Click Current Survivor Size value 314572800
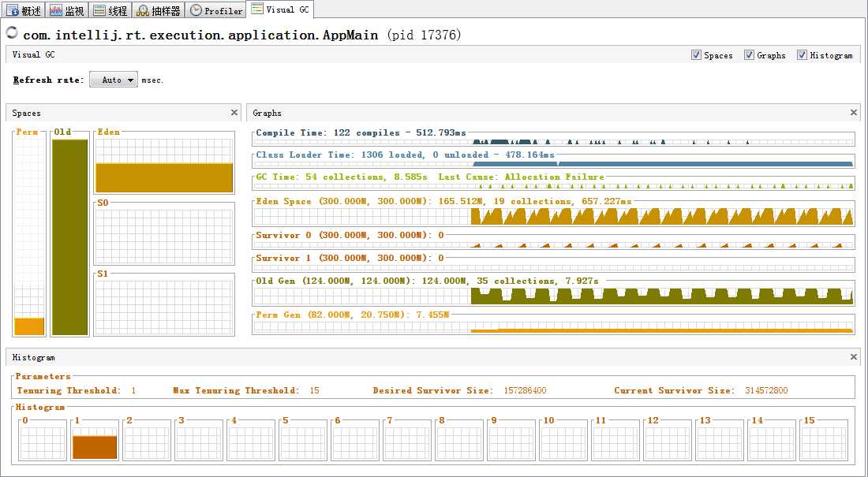868x477 pixels. [766, 391]
